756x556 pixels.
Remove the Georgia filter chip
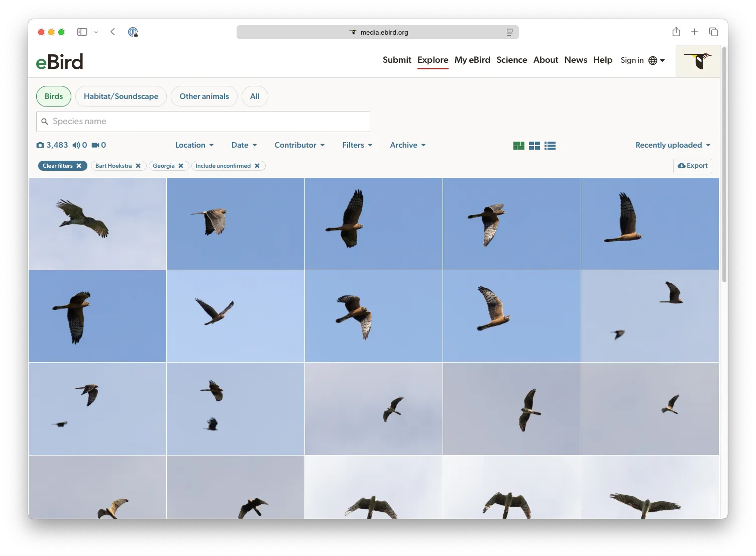coord(181,166)
